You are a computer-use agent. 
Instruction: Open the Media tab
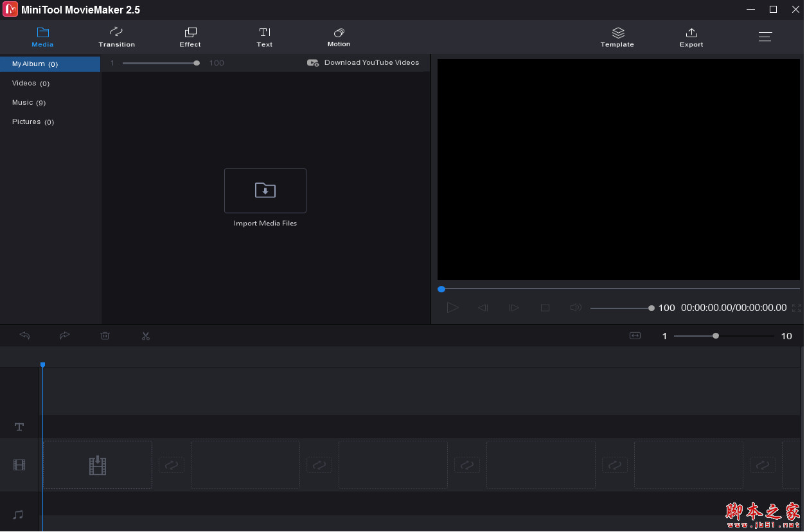pyautogui.click(x=42, y=37)
